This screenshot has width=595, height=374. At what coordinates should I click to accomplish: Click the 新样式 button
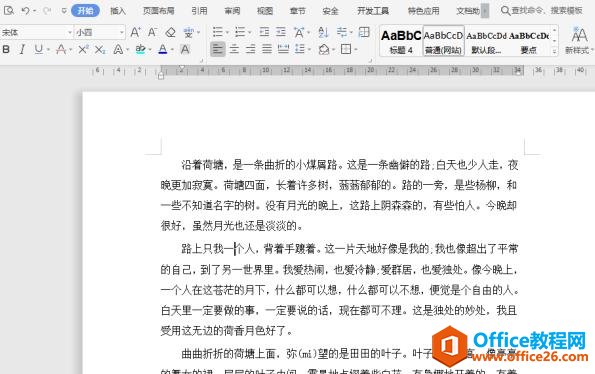coord(578,41)
